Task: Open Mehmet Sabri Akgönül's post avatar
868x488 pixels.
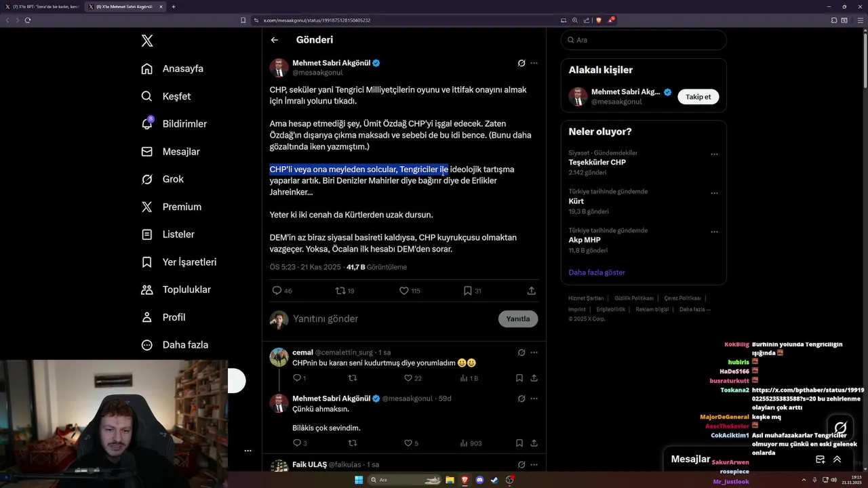Action: (279, 68)
